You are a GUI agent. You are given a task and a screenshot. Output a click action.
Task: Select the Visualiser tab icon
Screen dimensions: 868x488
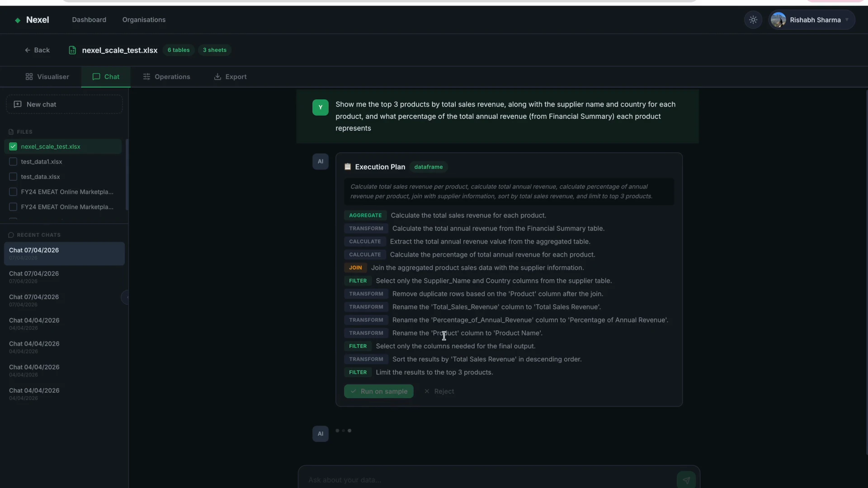click(28, 76)
